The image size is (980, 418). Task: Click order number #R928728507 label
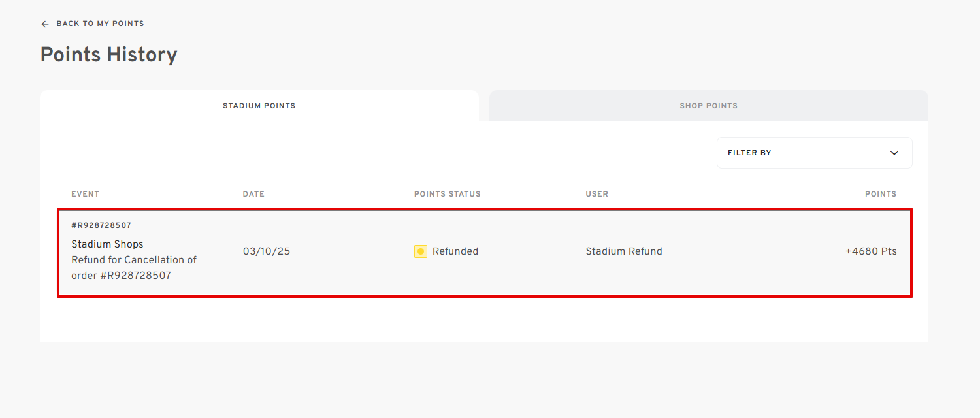click(x=101, y=225)
